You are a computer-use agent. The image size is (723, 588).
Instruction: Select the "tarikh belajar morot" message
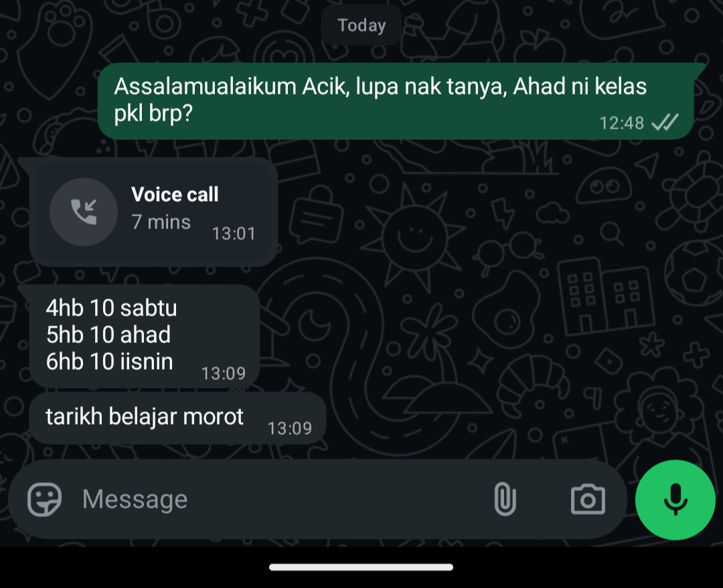click(x=178, y=418)
